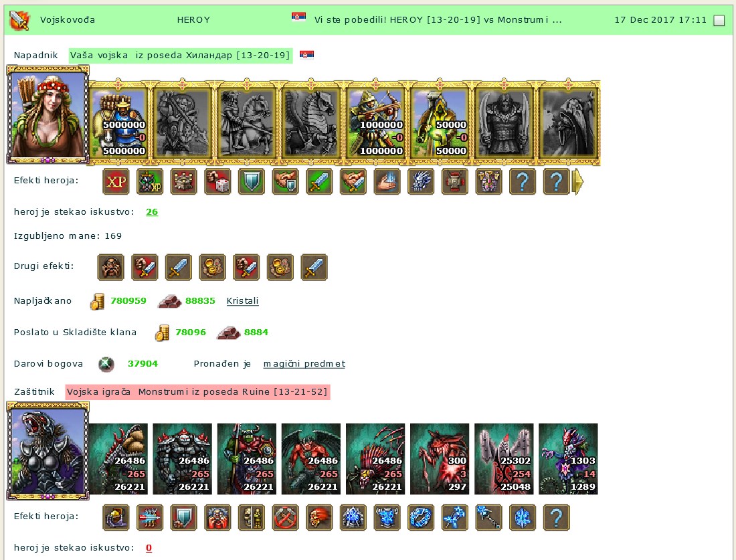Open defender hero experience value 0

point(149,548)
